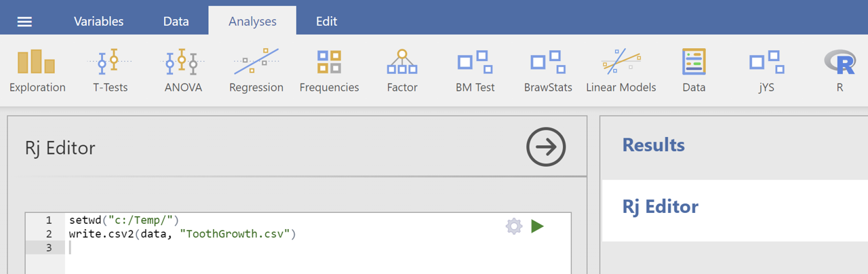Open the Data module menu
This screenshot has height=274, width=868.
tap(694, 71)
